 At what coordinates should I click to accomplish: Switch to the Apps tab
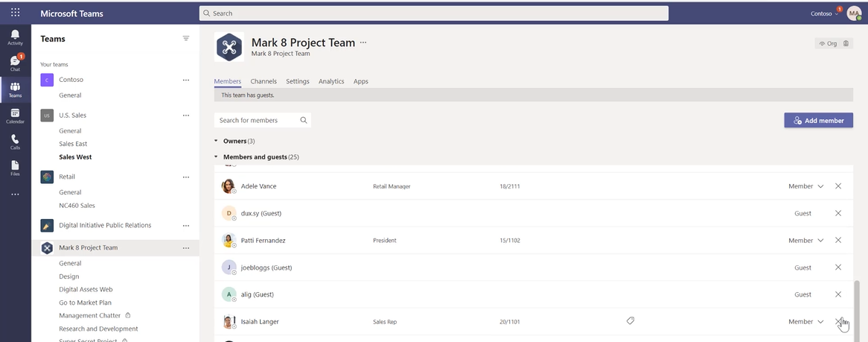(x=361, y=81)
